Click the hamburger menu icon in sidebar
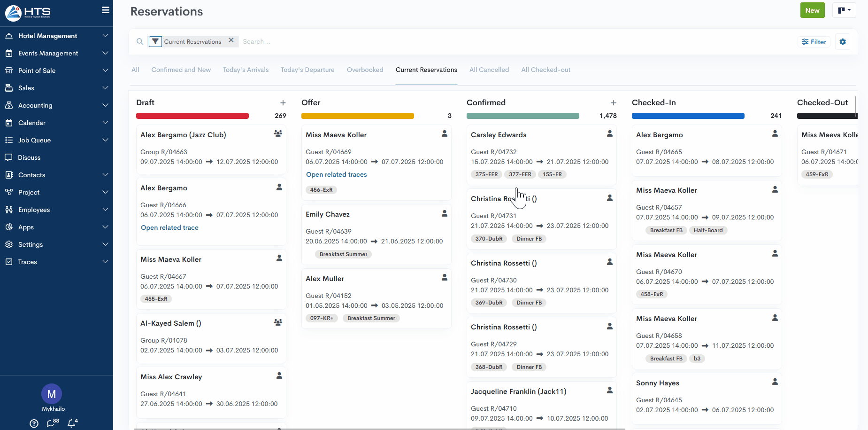 (105, 10)
